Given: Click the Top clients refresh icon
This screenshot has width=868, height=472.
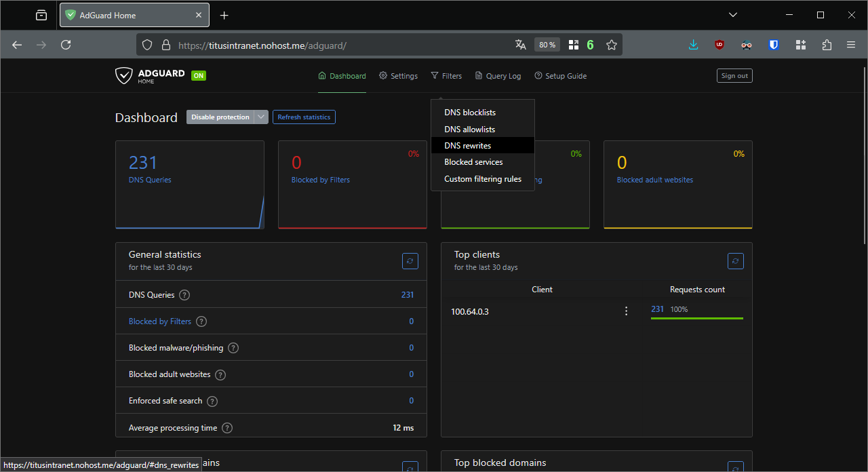Looking at the screenshot, I should tap(736, 261).
